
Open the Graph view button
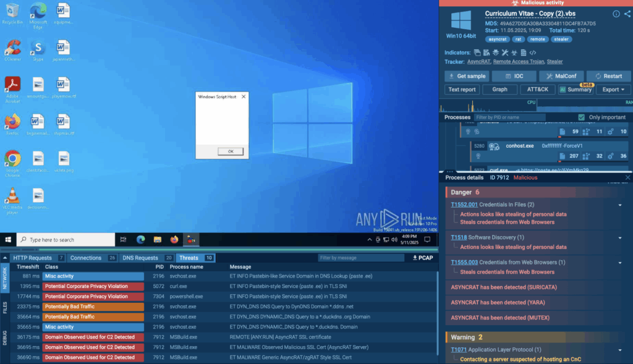pos(499,90)
